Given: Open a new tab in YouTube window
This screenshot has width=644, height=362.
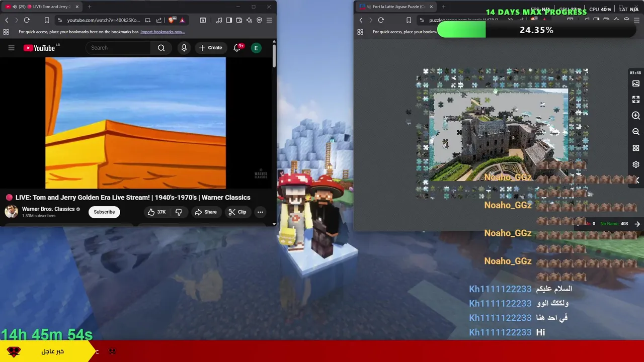Looking at the screenshot, I should (89, 7).
